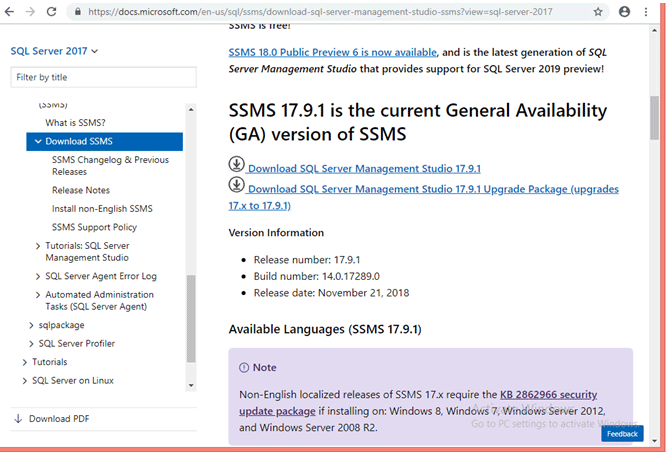Click the sidebar tree scrollbar thumb

pos(191,318)
